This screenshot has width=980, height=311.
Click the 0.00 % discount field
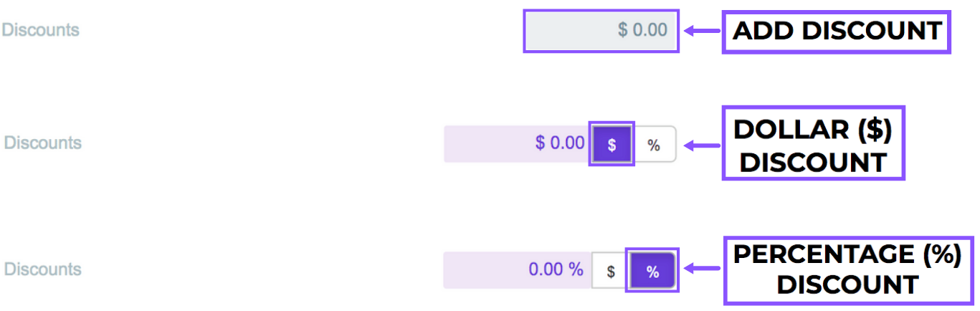(516, 270)
